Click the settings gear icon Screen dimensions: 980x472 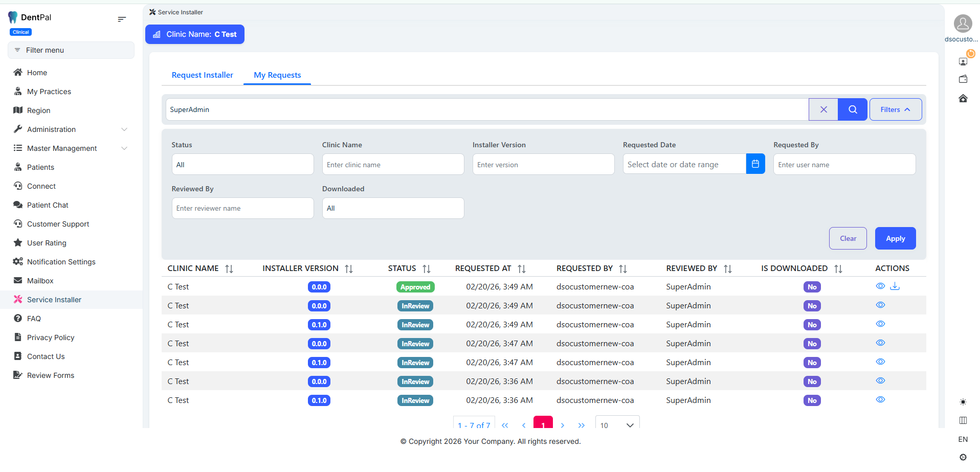point(963,457)
